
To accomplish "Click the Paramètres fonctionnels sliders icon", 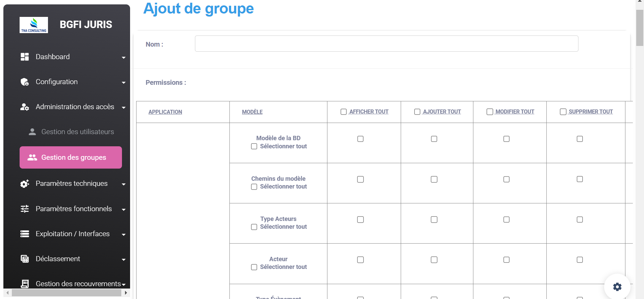I will pyautogui.click(x=25, y=209).
